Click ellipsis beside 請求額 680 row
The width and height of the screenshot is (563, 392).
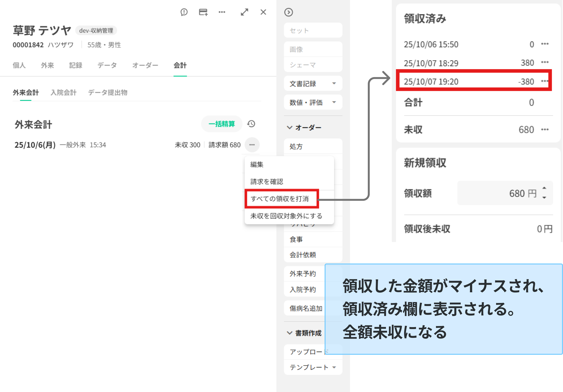(x=252, y=145)
